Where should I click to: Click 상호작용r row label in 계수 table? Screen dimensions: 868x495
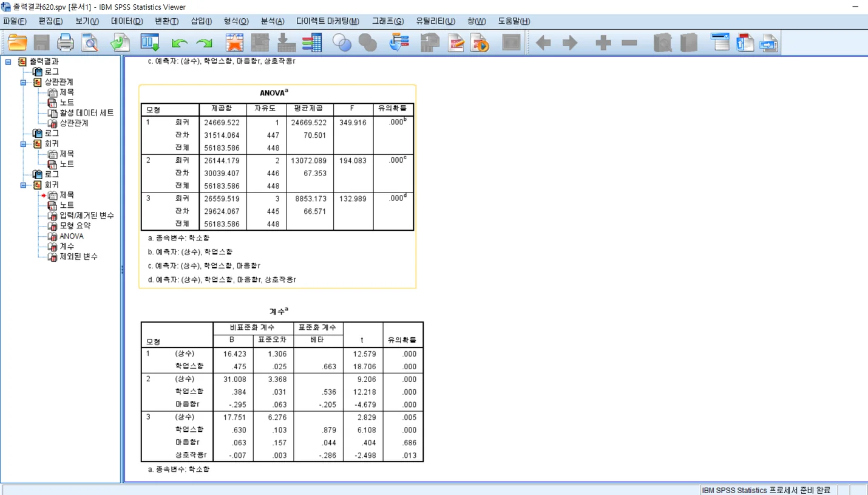191,456
